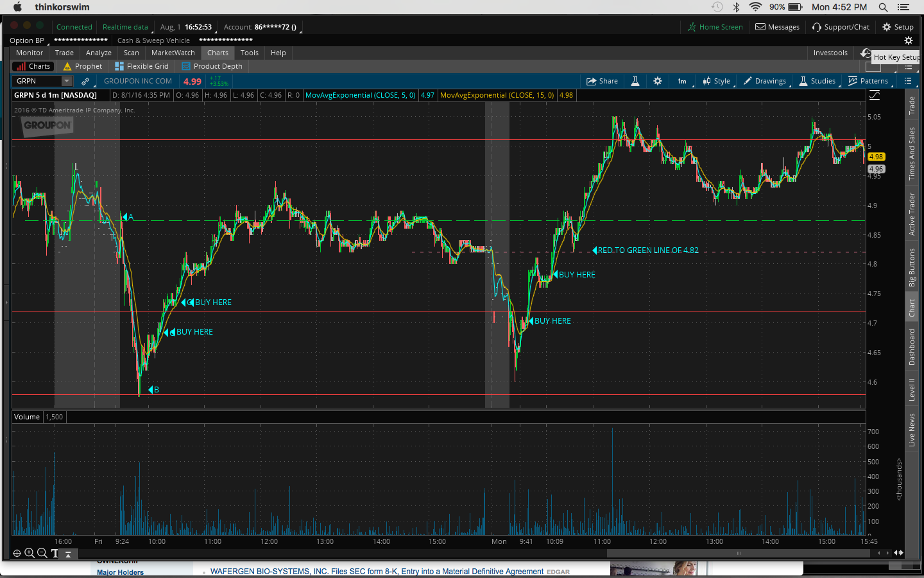
Task: Click the GRPN symbol input field
Action: point(37,81)
